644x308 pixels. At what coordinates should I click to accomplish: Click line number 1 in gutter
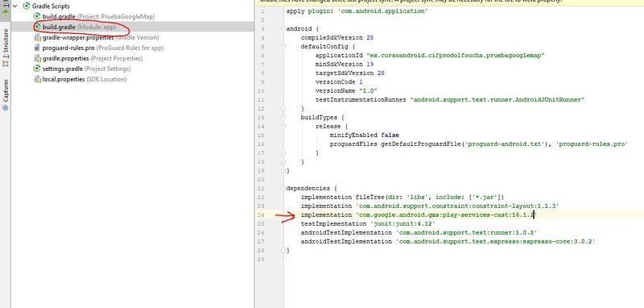click(x=262, y=11)
